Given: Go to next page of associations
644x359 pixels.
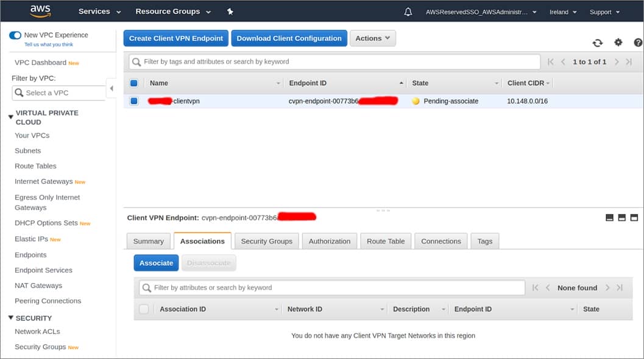Looking at the screenshot, I should 607,288.
